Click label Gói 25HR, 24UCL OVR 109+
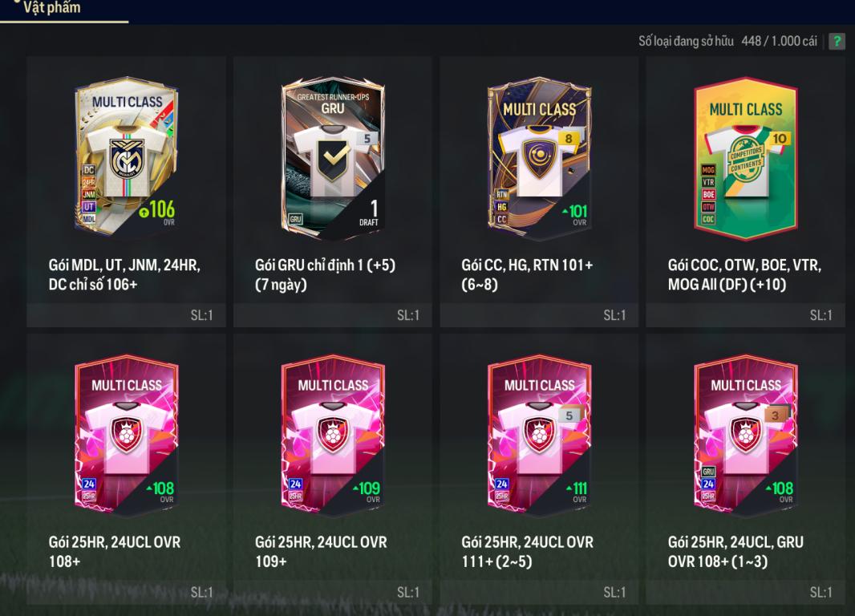 click(x=321, y=552)
